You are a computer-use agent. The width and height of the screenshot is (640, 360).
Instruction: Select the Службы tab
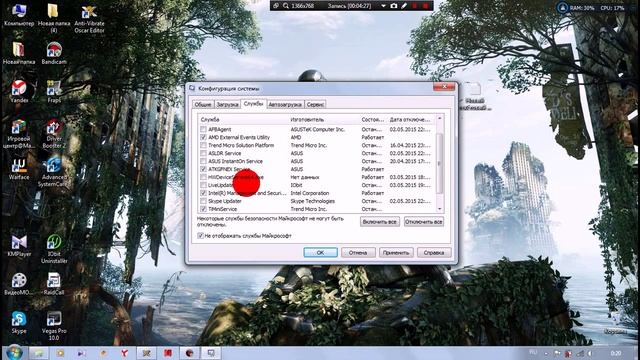253,104
